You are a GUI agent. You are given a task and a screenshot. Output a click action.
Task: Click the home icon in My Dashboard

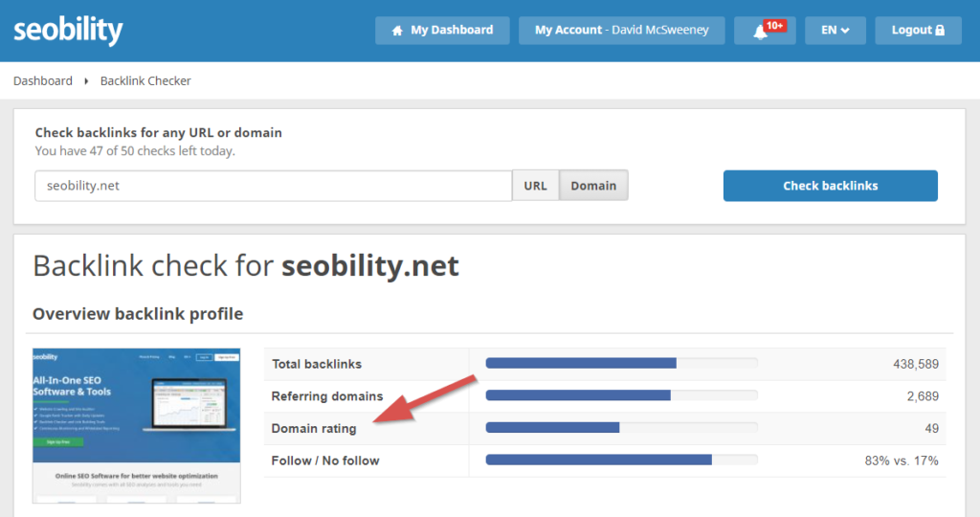(x=397, y=31)
